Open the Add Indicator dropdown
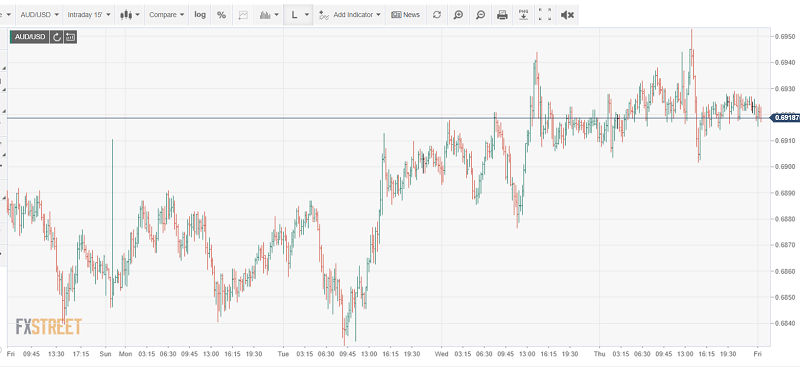Image resolution: width=800 pixels, height=371 pixels. (349, 15)
